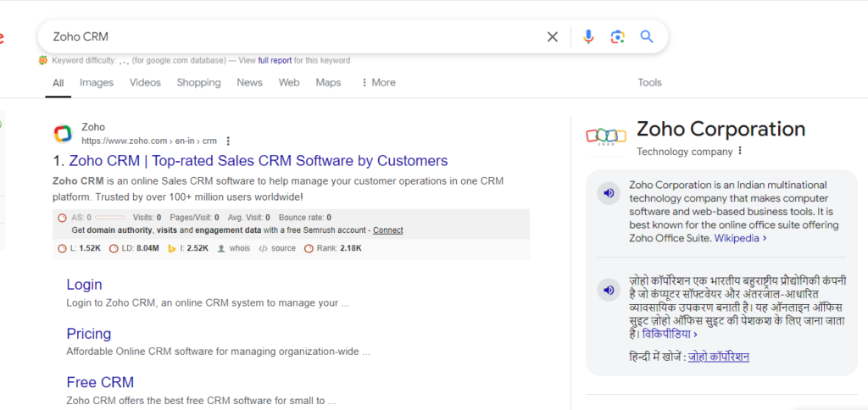This screenshot has width=868, height=410.
Task: Expand the More search filters menu
Action: click(378, 82)
